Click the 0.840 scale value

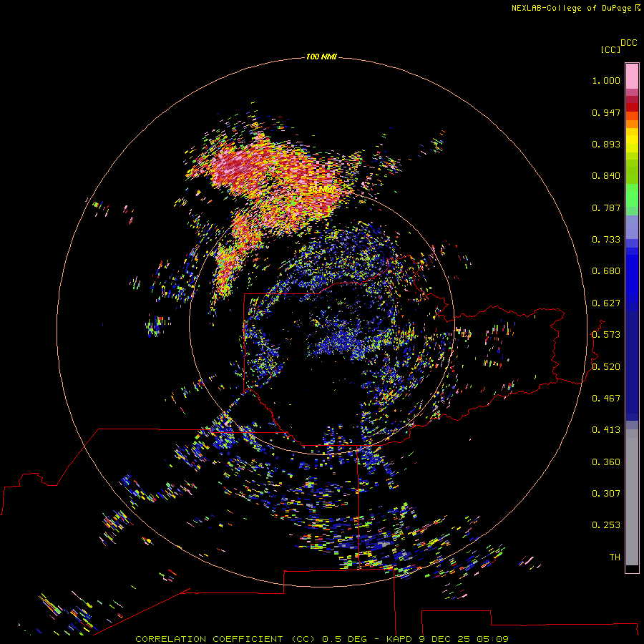pyautogui.click(x=606, y=176)
